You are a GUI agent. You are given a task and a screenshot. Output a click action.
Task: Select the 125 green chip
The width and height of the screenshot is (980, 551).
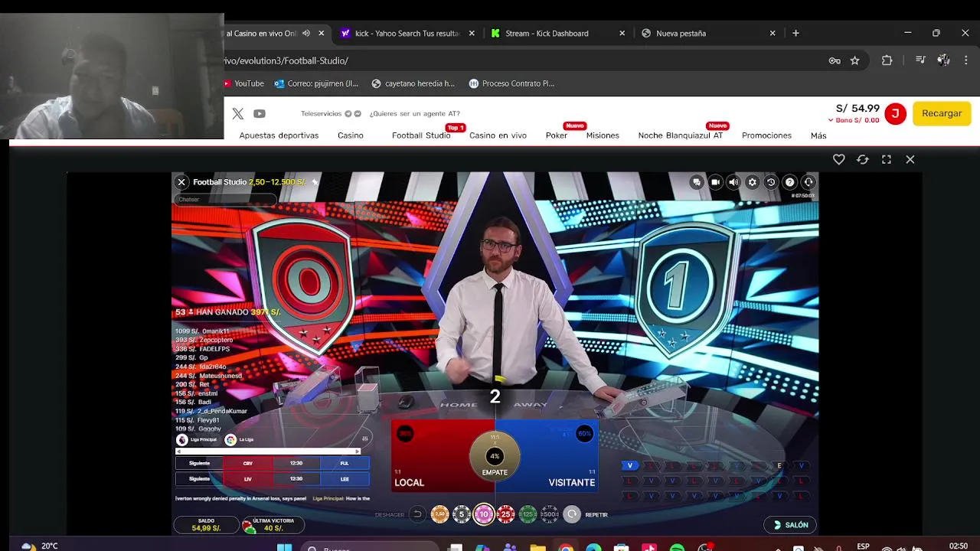pos(528,514)
